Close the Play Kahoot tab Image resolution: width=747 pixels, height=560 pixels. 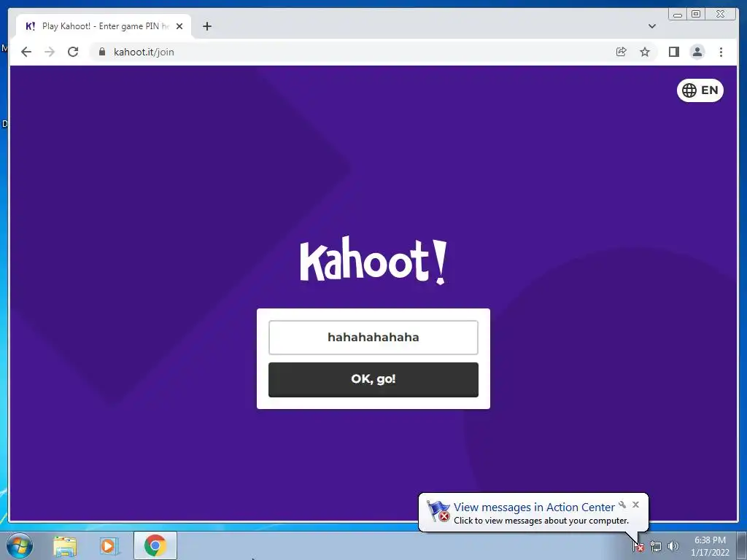[x=179, y=26]
